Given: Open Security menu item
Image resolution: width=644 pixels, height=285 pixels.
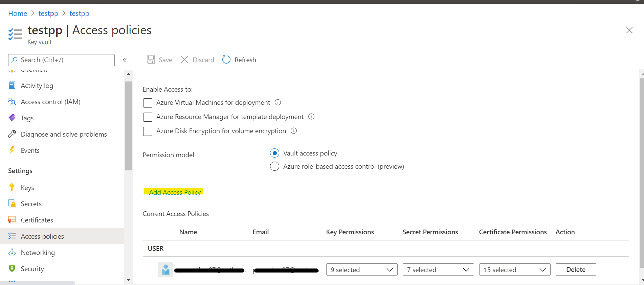Looking at the screenshot, I should [x=62, y=269].
